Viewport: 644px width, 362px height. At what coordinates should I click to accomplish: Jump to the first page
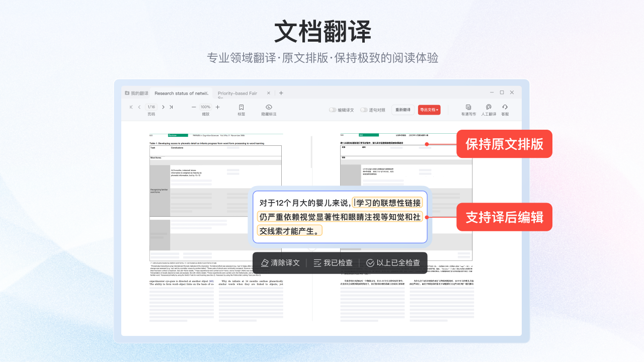131,107
